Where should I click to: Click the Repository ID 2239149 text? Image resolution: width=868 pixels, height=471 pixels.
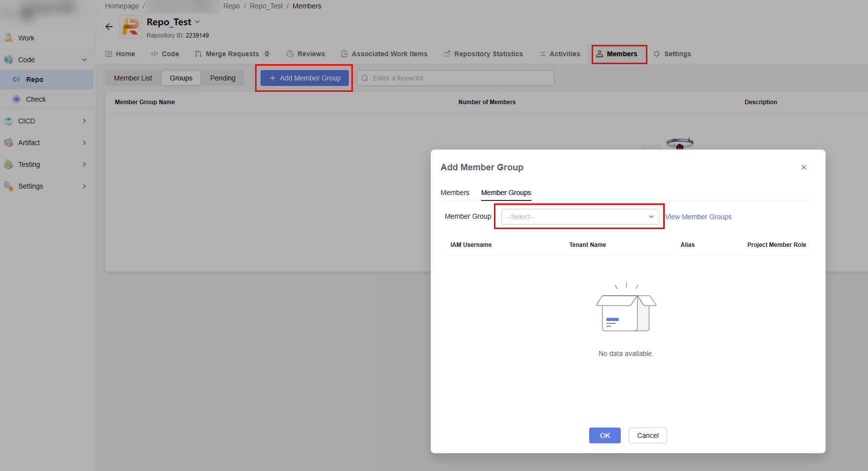tap(178, 36)
